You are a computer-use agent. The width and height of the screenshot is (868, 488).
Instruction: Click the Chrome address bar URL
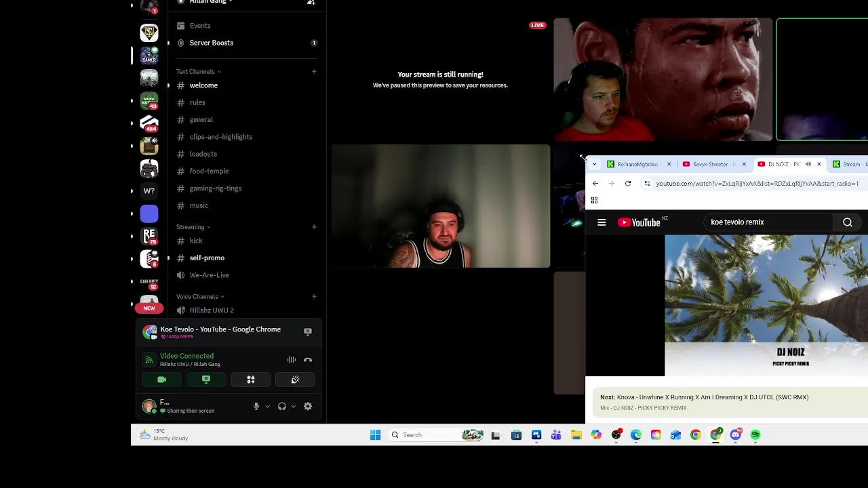click(757, 184)
